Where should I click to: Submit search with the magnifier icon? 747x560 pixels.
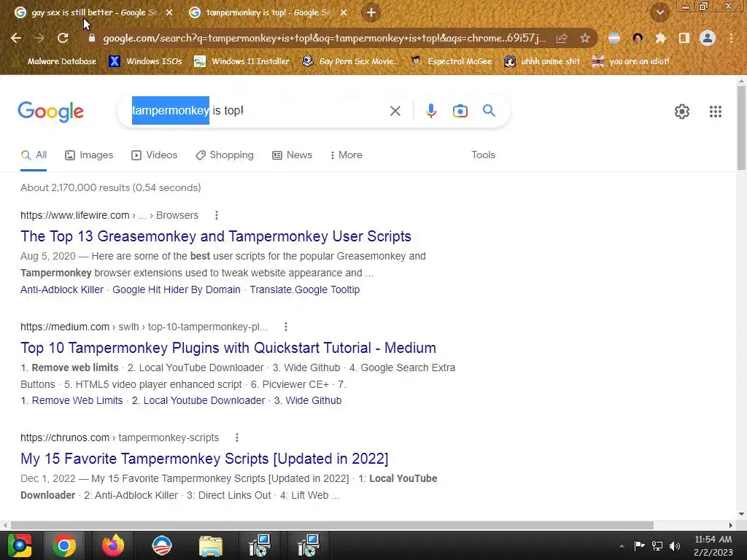[x=489, y=111]
